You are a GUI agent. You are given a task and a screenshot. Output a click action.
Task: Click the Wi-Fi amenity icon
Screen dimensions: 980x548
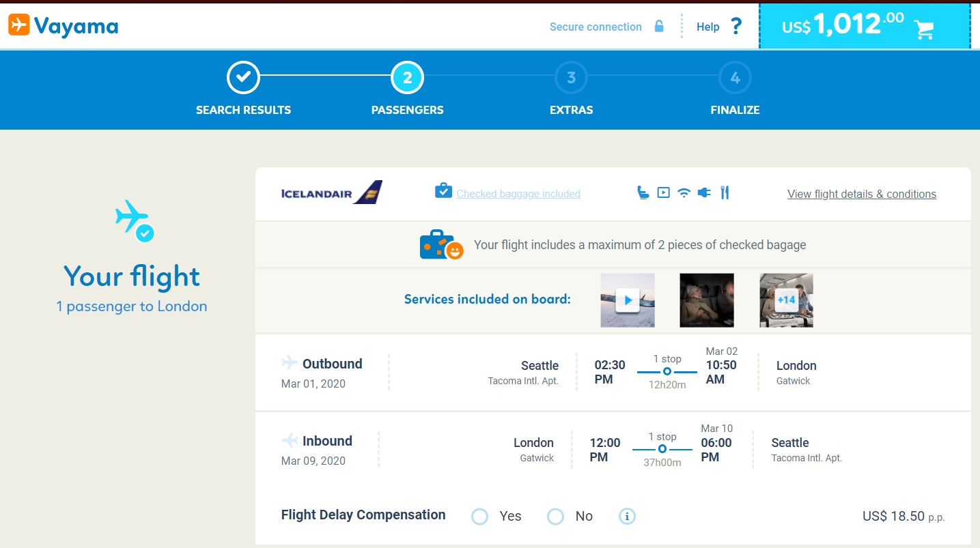(x=684, y=193)
